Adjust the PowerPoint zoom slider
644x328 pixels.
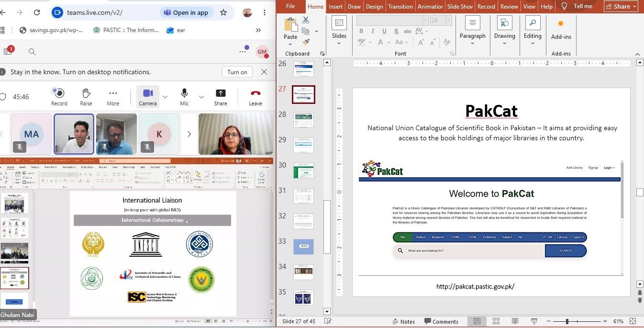[x=567, y=321]
